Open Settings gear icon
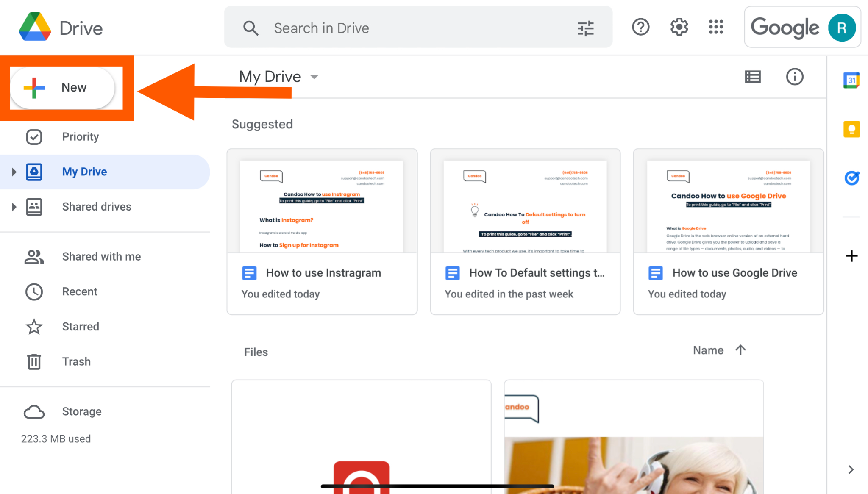Viewport: 868px width, 494px height. coord(679,27)
